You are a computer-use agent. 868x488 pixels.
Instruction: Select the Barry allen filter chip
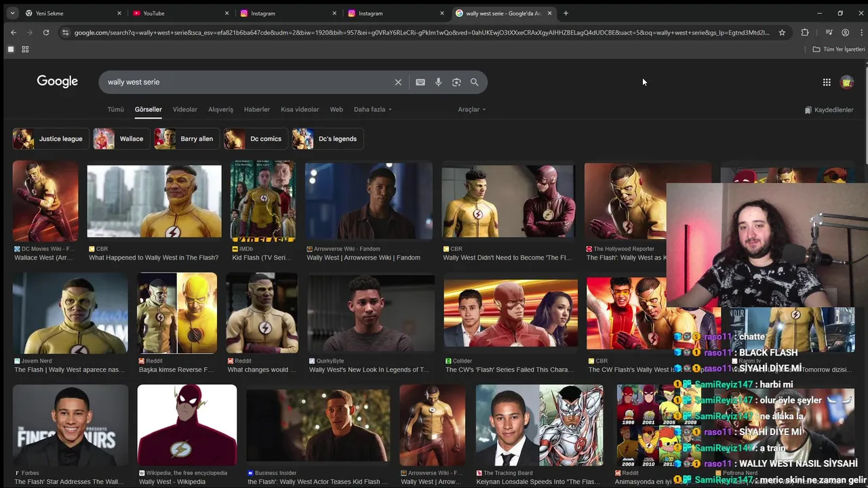point(186,139)
